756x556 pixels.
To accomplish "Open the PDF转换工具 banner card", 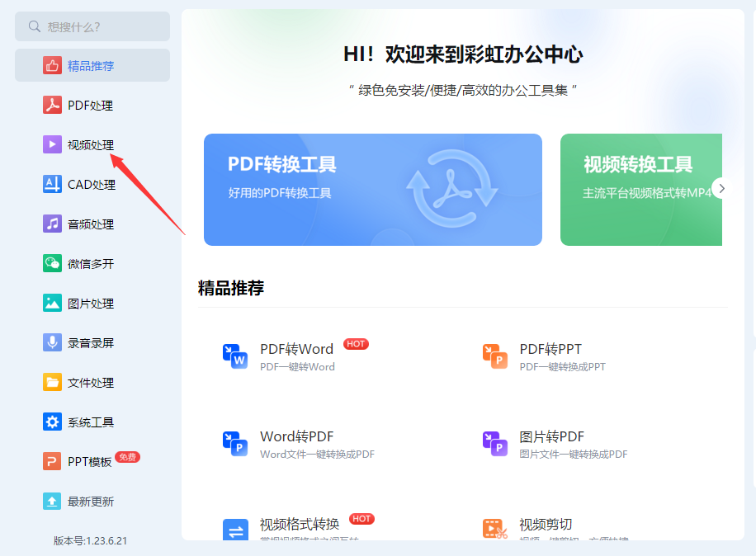I will tap(373, 190).
